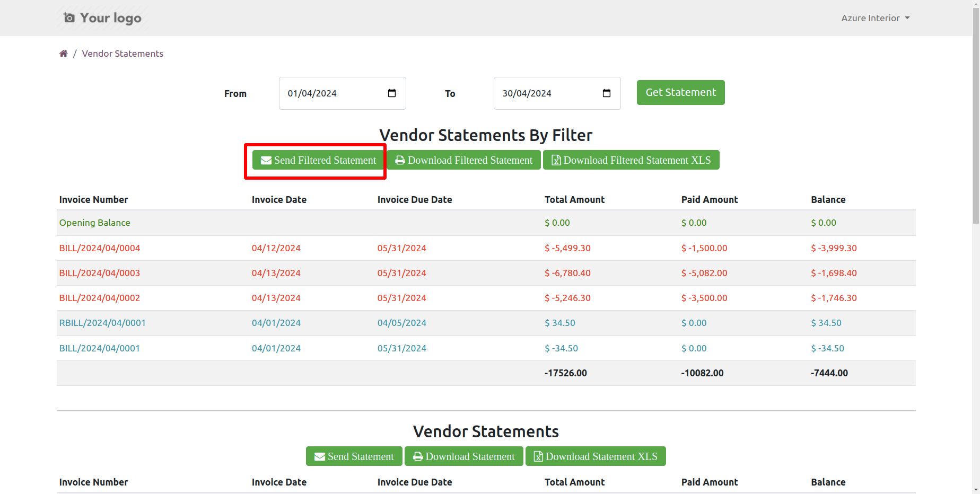Click total amount $ -6,780.40
The image size is (980, 494).
point(567,273)
